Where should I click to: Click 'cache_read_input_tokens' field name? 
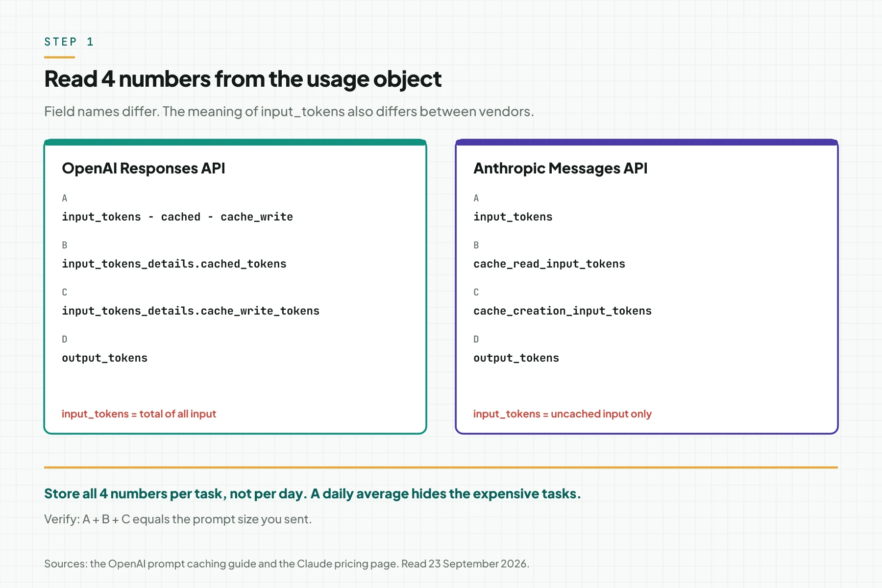tap(549, 264)
